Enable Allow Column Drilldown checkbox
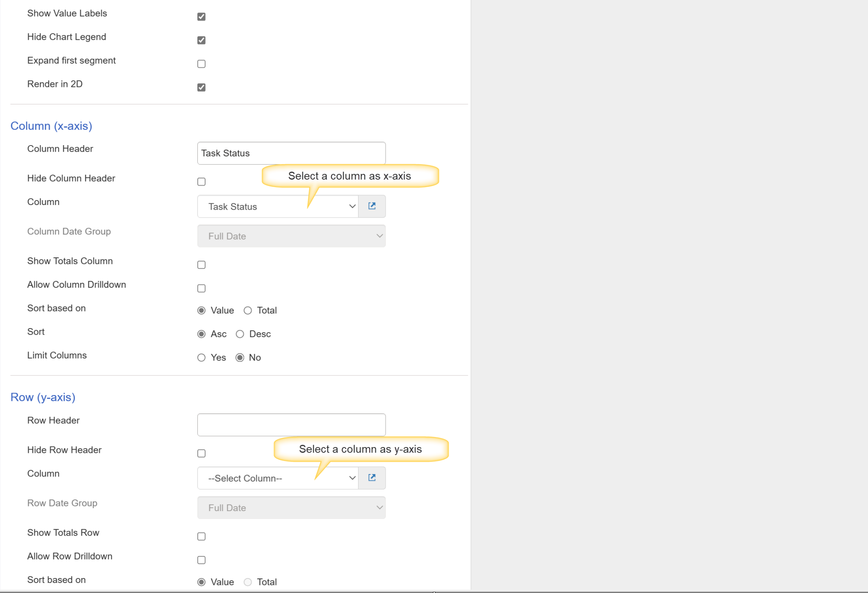Image resolution: width=868 pixels, height=593 pixels. point(202,289)
